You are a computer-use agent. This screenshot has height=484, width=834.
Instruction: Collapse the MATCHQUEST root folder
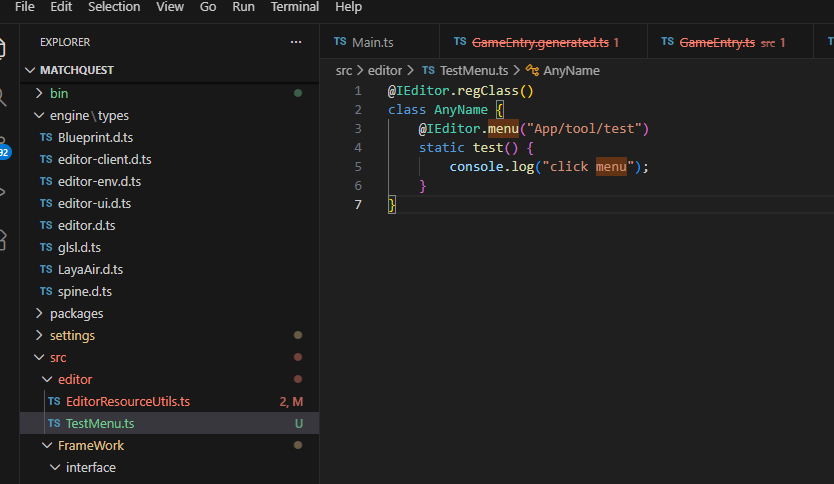point(76,71)
